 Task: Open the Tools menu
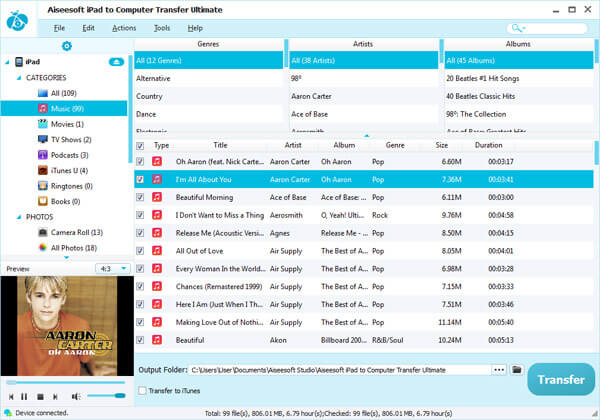click(161, 28)
